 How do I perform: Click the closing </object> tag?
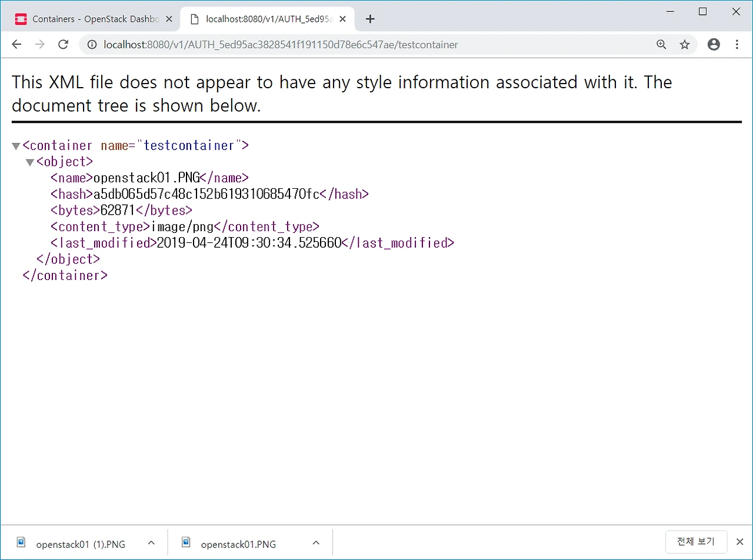(x=68, y=259)
